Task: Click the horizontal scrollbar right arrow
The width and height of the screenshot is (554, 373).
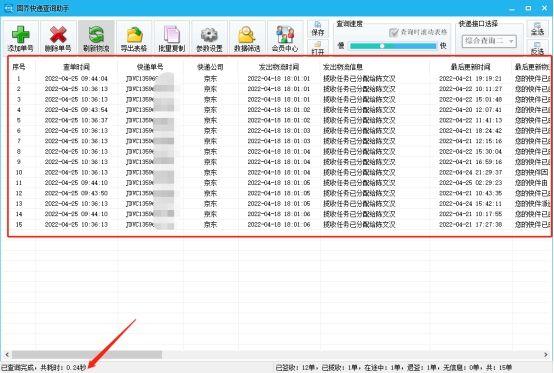Action: point(546,354)
